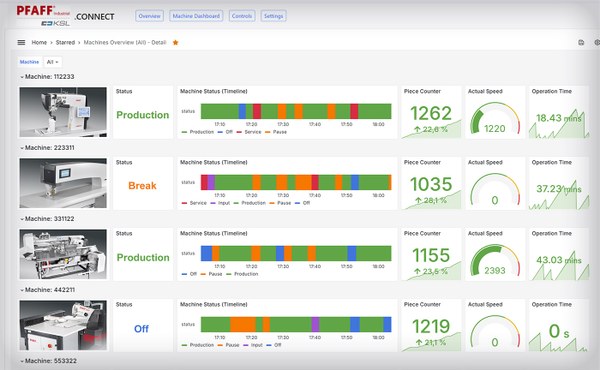Open Piece Counter panel title for machine 223311
This screenshot has width=600, height=370.
[x=422, y=162]
